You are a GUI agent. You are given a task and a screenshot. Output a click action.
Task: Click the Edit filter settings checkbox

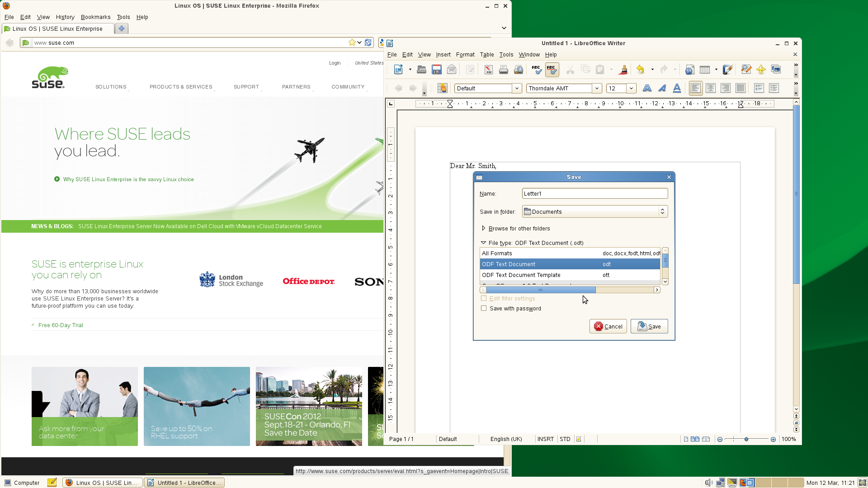coord(484,298)
